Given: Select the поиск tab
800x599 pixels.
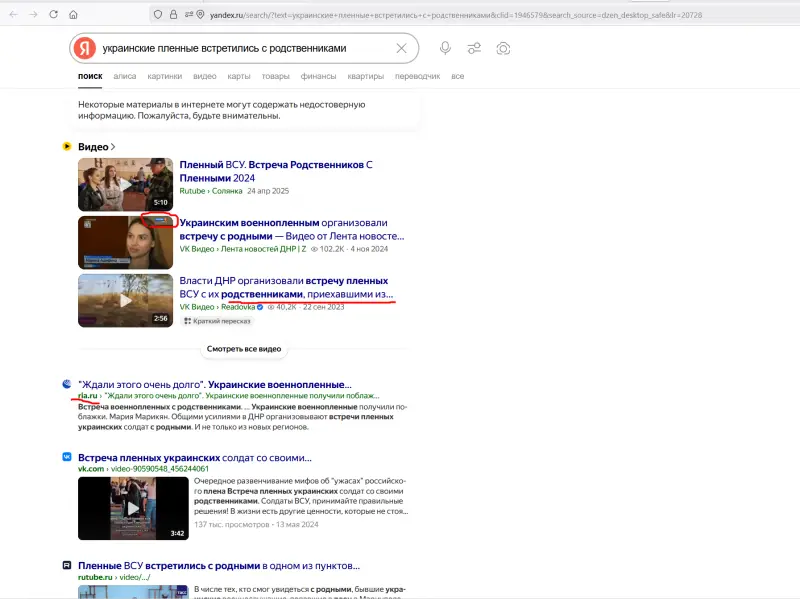Looking at the screenshot, I should coord(90,76).
